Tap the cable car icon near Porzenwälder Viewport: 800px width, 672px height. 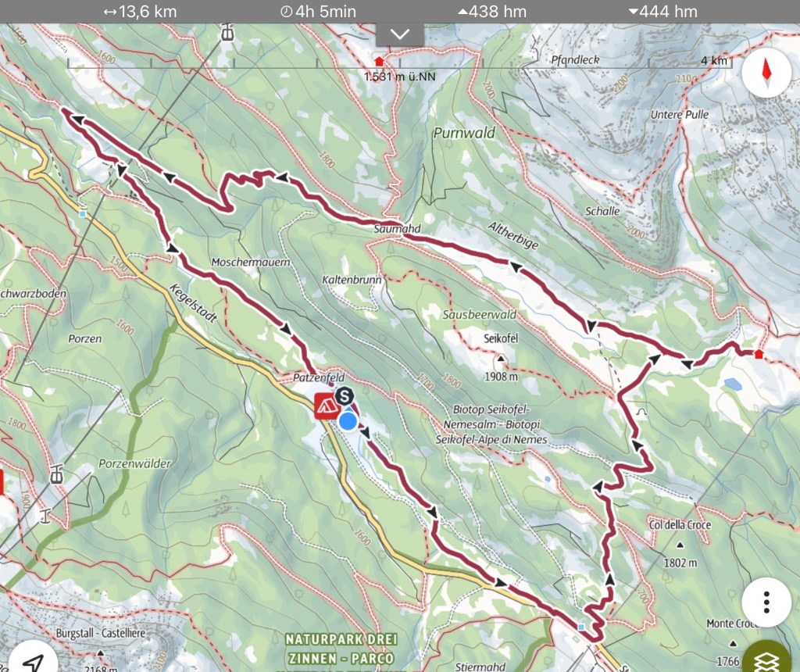coord(56,474)
